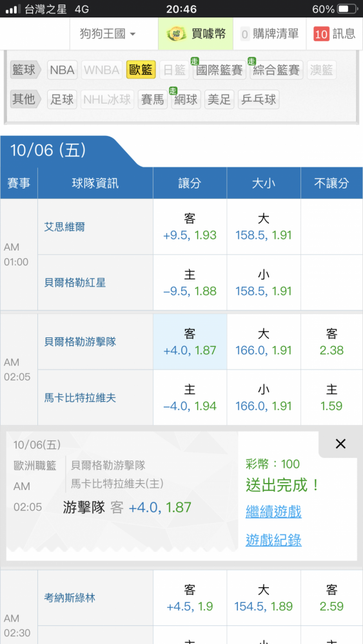
Task: Choose the 足球 sport button
Action: (62, 99)
